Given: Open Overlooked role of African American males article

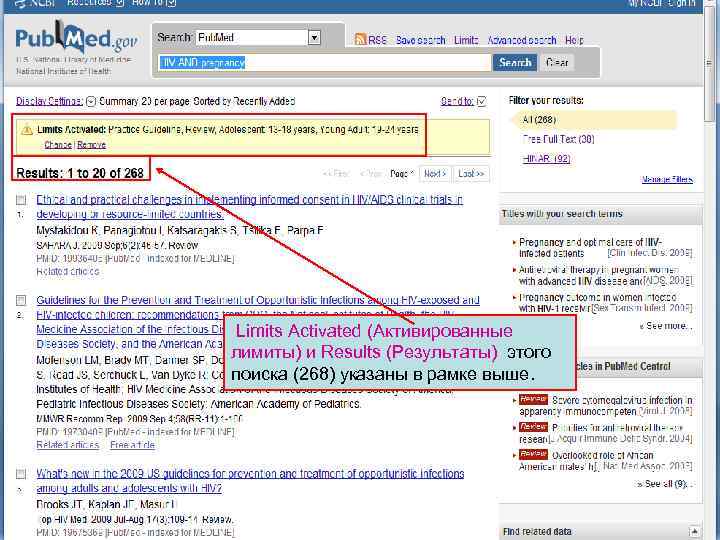Looking at the screenshot, I should (x=602, y=461).
